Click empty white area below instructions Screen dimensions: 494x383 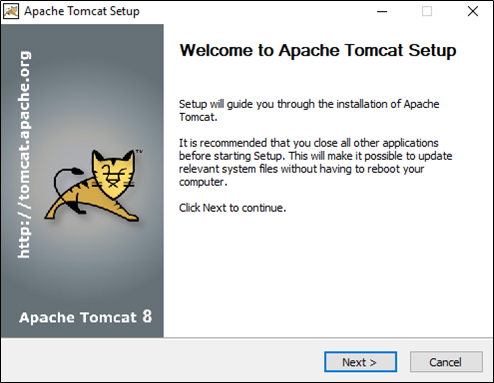(x=328, y=277)
